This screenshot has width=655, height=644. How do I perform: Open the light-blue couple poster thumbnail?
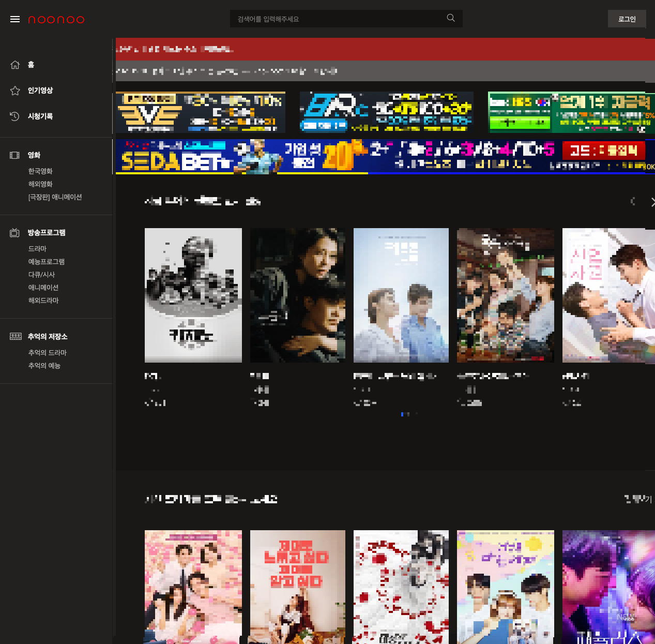[401, 295]
